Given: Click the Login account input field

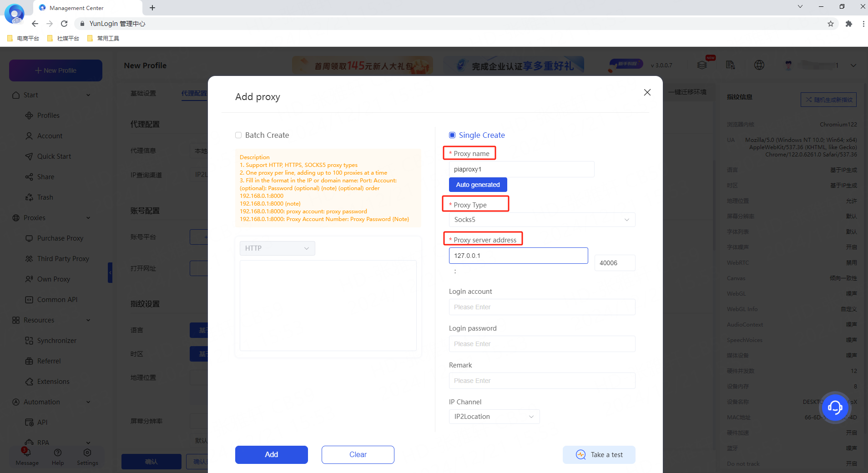Looking at the screenshot, I should tap(541, 307).
